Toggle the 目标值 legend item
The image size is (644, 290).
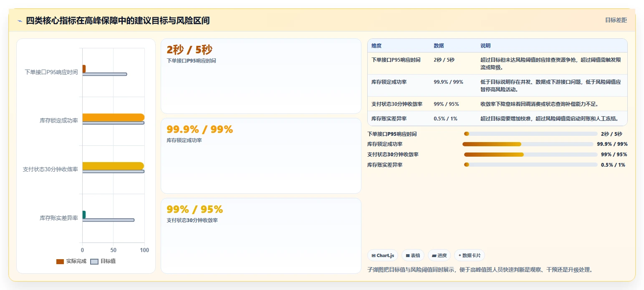(x=103, y=261)
